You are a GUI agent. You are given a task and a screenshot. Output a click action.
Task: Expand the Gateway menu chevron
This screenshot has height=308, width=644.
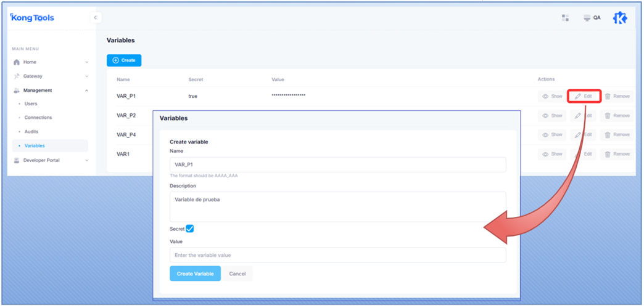click(86, 76)
